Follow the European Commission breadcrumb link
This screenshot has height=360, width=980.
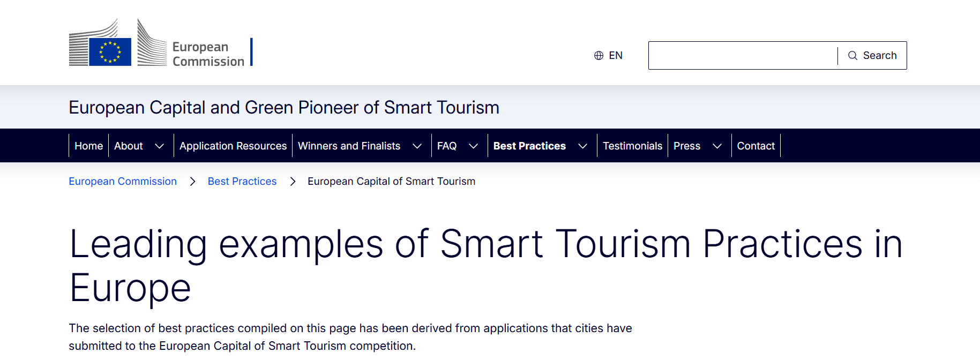click(x=123, y=182)
